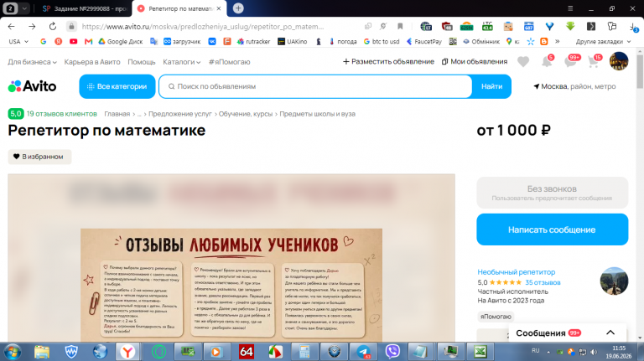Show hidden bookmarks with double chevron
The width and height of the screenshot is (644, 361).
(x=558, y=41)
